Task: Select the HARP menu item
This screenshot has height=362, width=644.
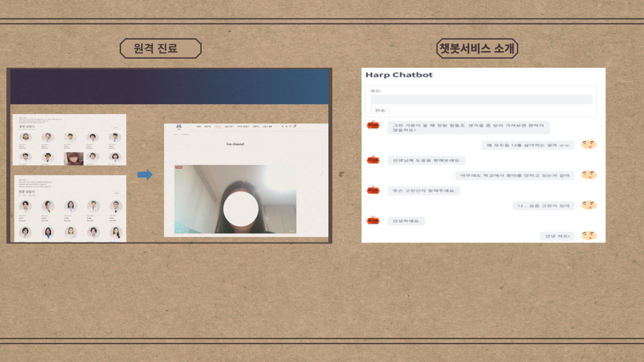Action: click(199, 126)
